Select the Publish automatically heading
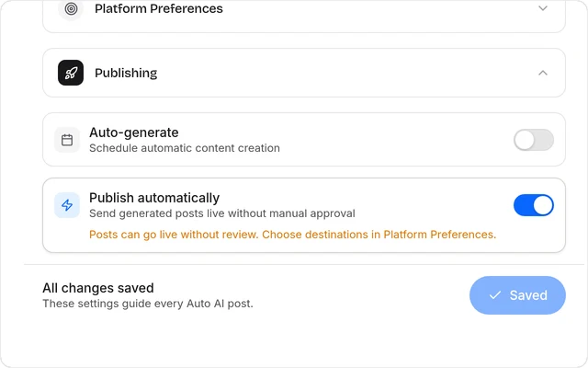Screen dimensions: 588x368 pyautogui.click(x=154, y=198)
